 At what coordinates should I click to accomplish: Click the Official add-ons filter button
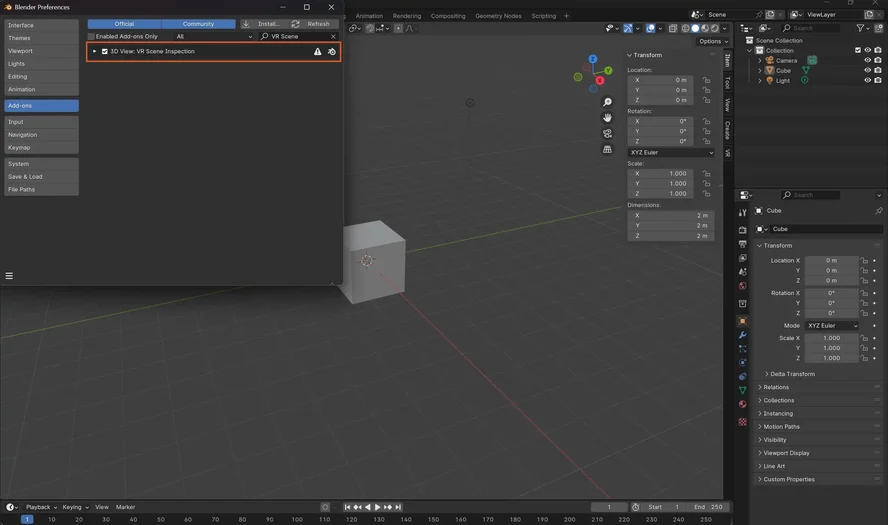point(125,24)
